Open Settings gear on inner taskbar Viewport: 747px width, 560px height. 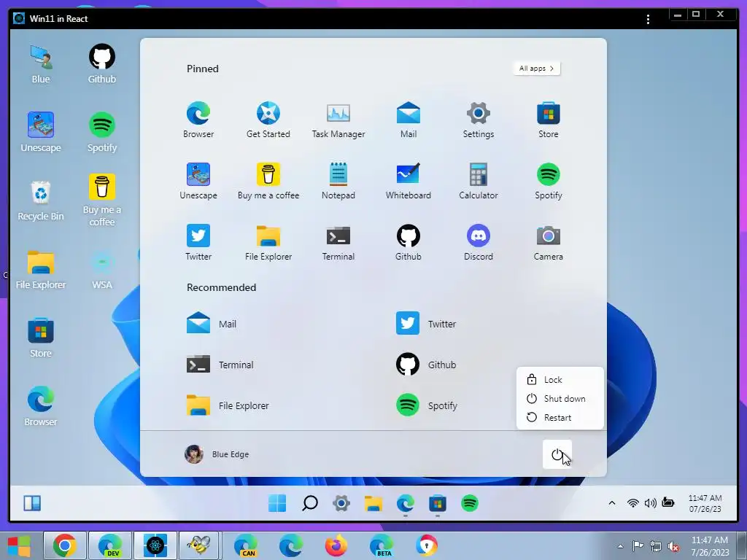coord(341,503)
